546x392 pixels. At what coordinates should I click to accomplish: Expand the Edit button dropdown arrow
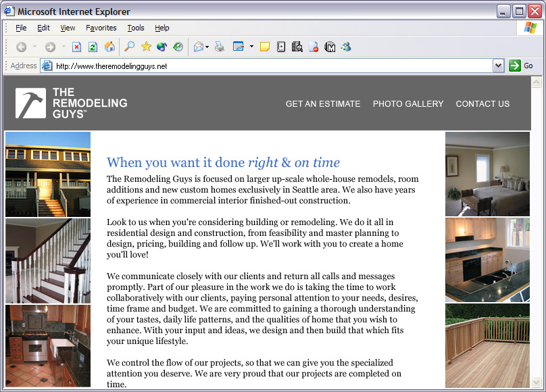(x=251, y=47)
